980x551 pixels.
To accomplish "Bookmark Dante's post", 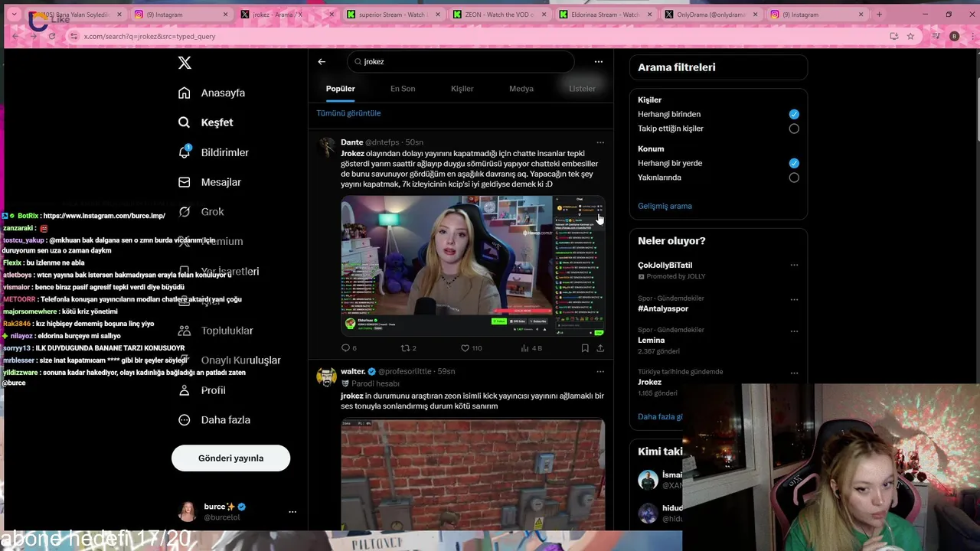I will click(585, 348).
